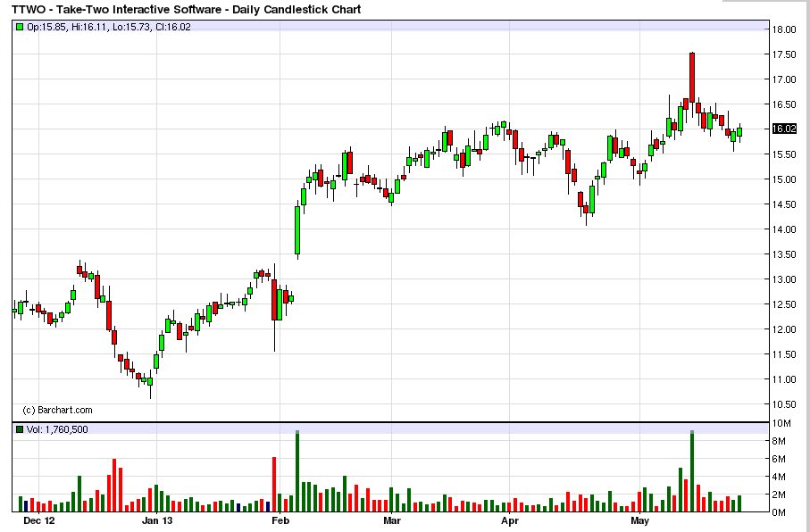Click the tallest green volume bar in February
Image resolution: width=810 pixels, height=532 pixels.
click(x=297, y=471)
